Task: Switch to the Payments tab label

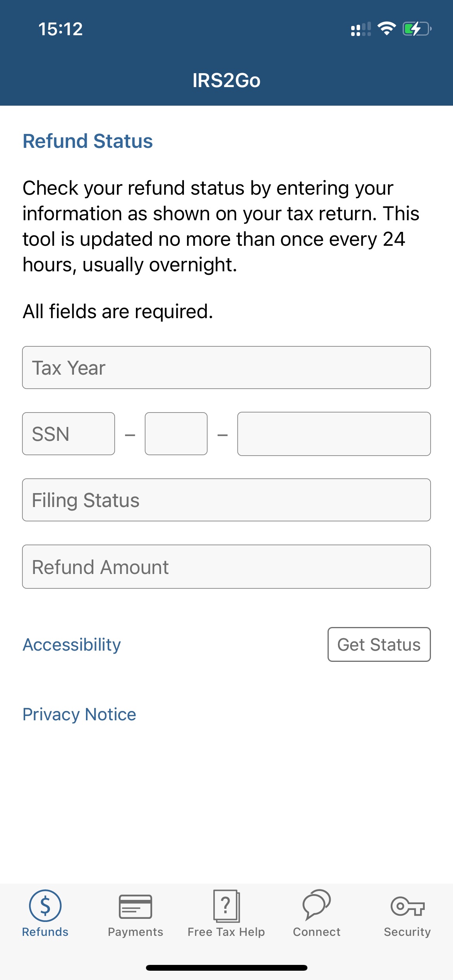Action: 136,932
